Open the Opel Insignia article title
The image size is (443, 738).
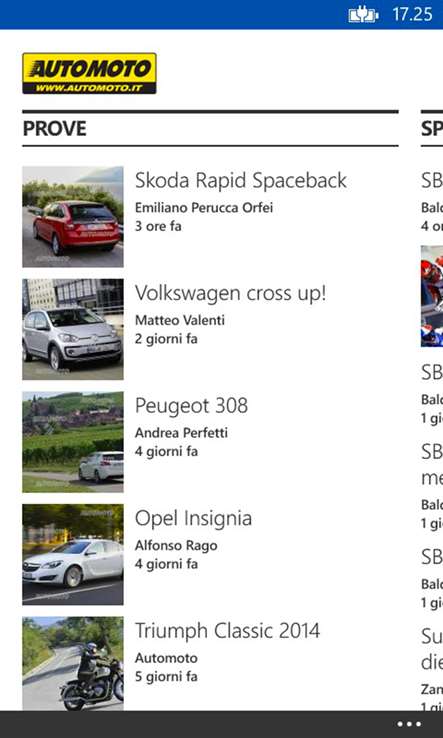point(193,519)
